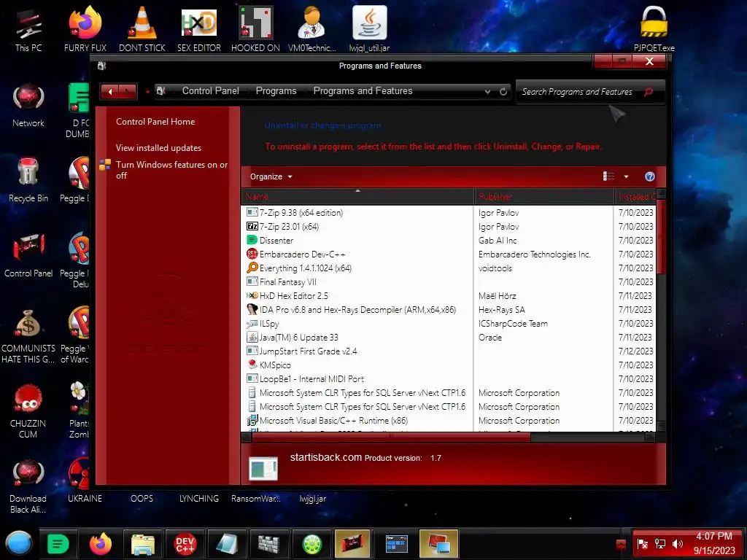Viewport: 747px width, 560px height.
Task: Open the firewall bricks taskbar icon
Action: click(x=268, y=543)
